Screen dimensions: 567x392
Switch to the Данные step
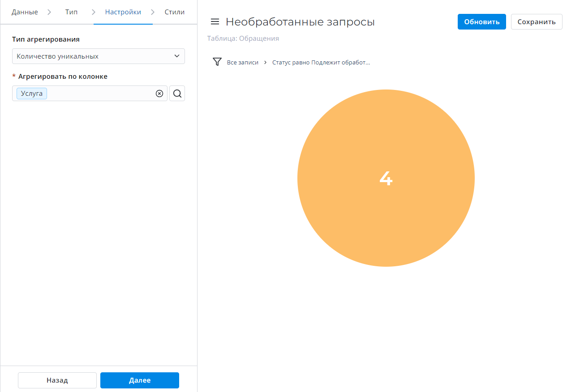25,12
